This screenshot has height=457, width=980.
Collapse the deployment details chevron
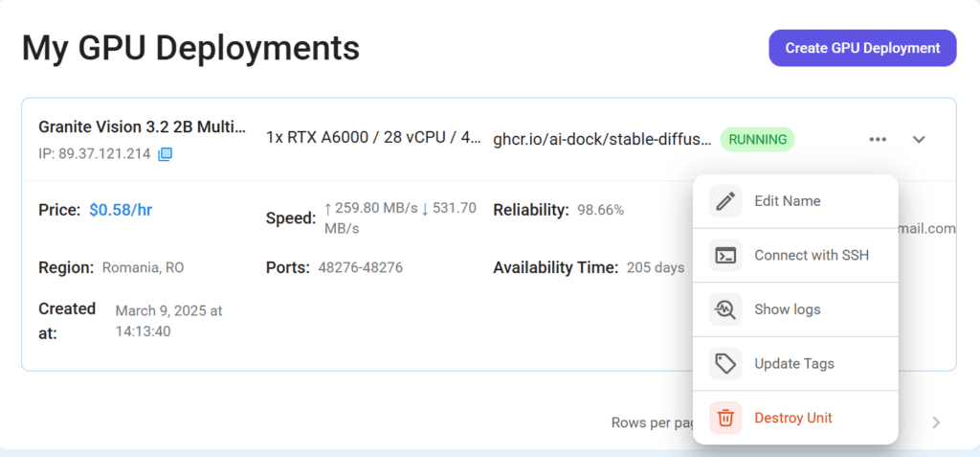coord(918,140)
